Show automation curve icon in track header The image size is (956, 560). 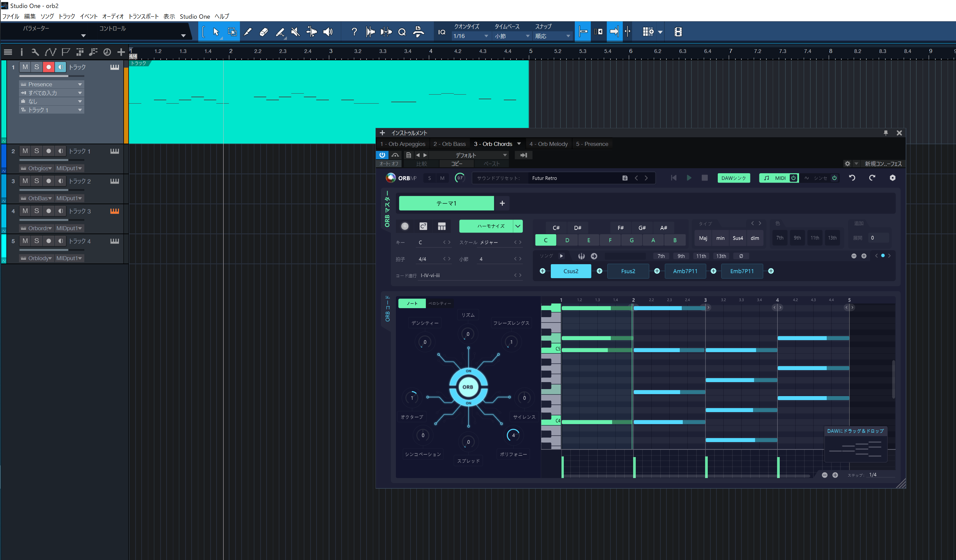click(50, 52)
